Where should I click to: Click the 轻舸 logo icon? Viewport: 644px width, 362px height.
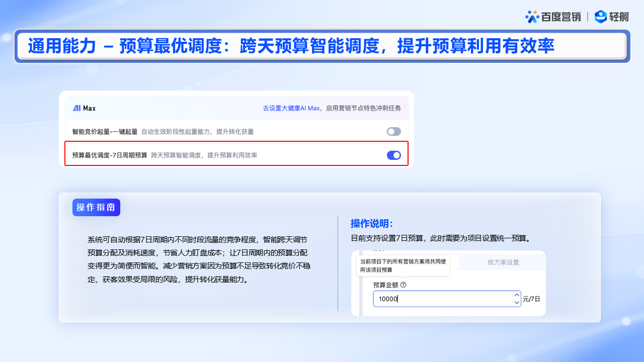(601, 17)
